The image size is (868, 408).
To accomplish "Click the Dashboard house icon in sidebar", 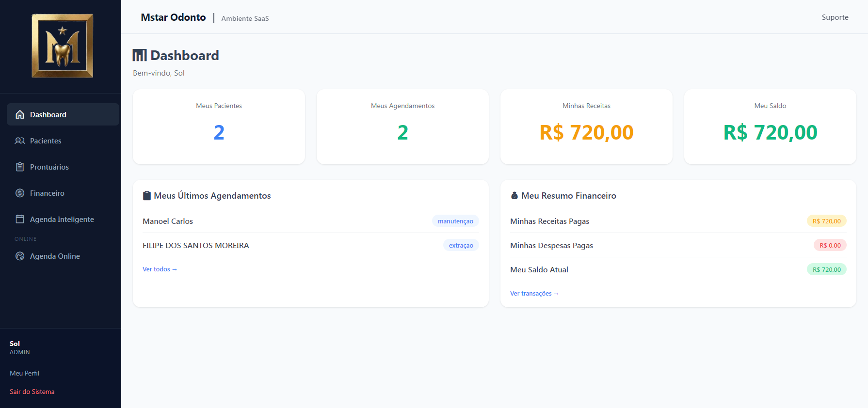I will pyautogui.click(x=20, y=114).
